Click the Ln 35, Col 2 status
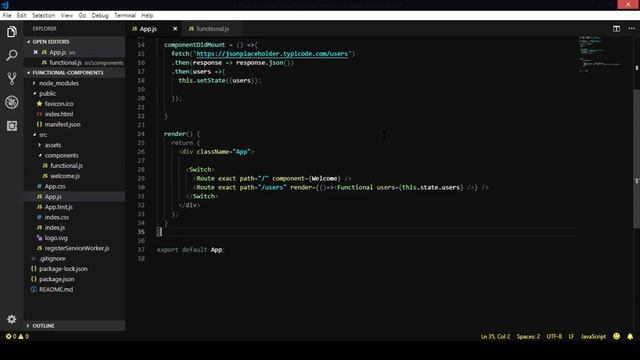Screen dimensions: 640x360 495,336
